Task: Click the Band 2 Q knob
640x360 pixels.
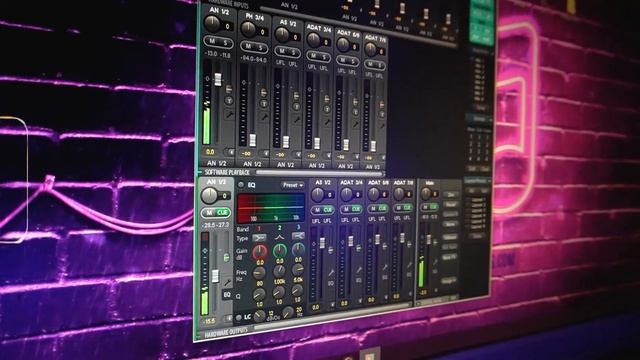Action: (x=278, y=292)
